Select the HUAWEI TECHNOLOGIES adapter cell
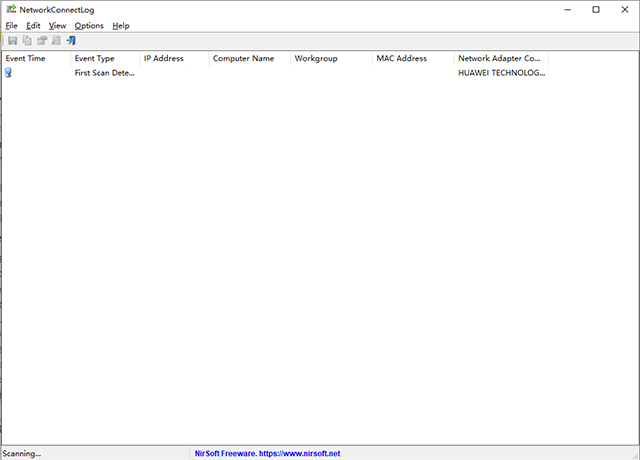The image size is (640, 460). click(500, 73)
